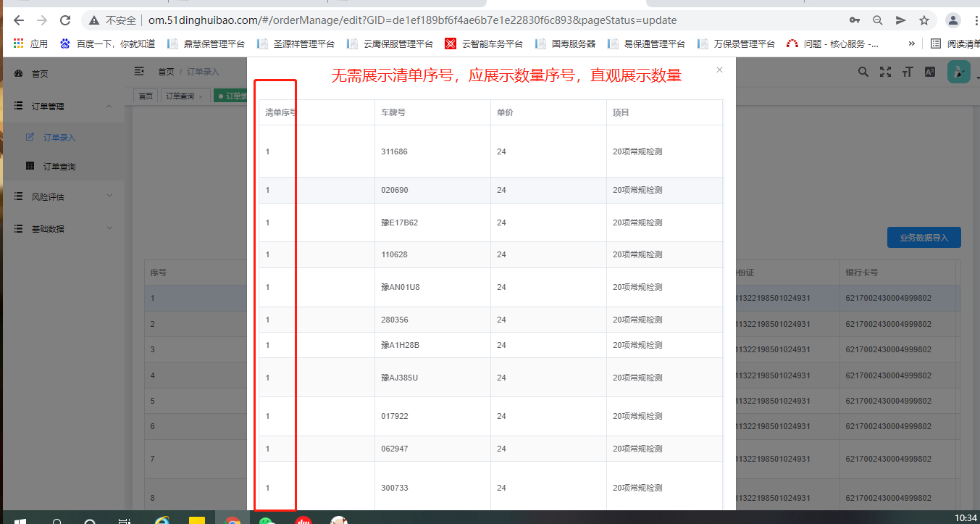
Task: Select plate number 020690 in the dialog
Action: click(394, 190)
